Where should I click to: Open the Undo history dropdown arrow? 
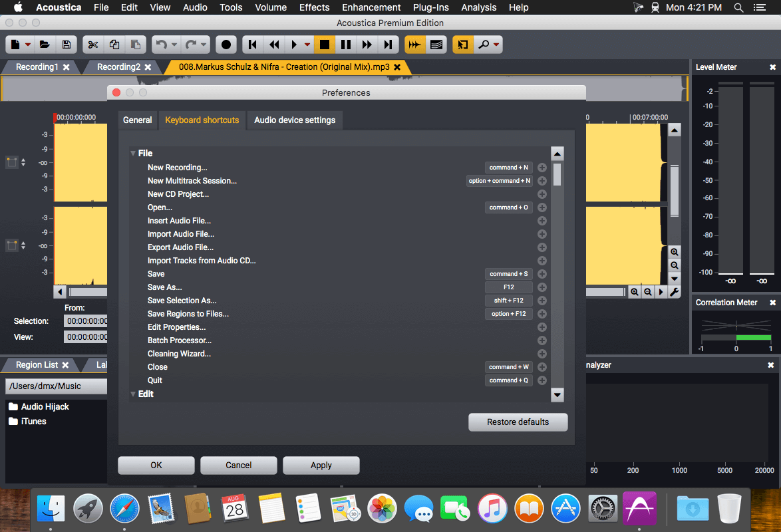[x=174, y=45]
